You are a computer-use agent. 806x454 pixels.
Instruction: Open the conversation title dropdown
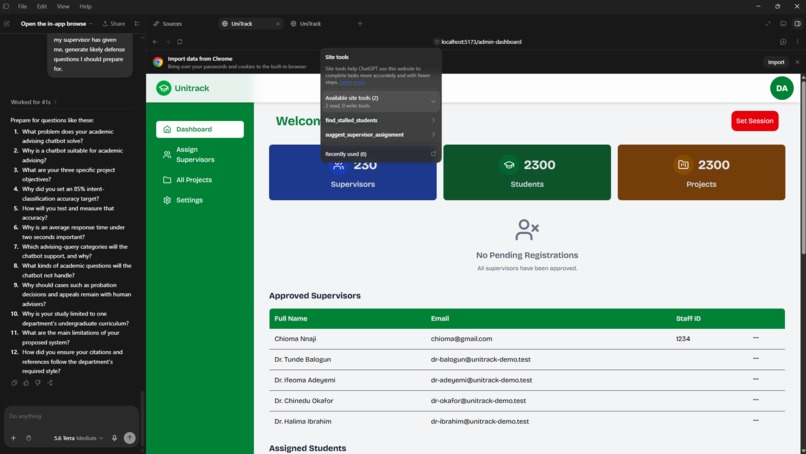coord(56,24)
